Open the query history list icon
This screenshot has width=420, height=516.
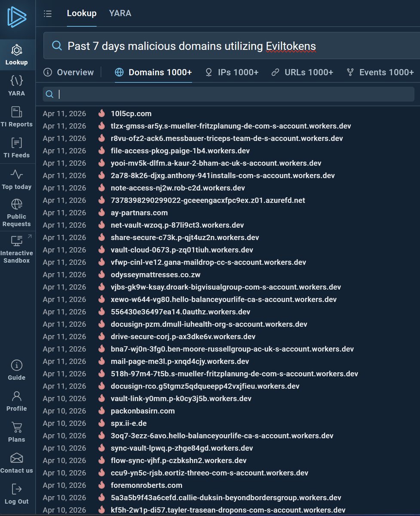coord(48,13)
